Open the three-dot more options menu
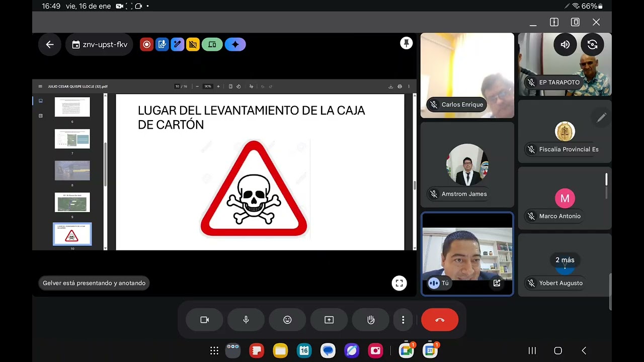The width and height of the screenshot is (644, 362). 403,320
